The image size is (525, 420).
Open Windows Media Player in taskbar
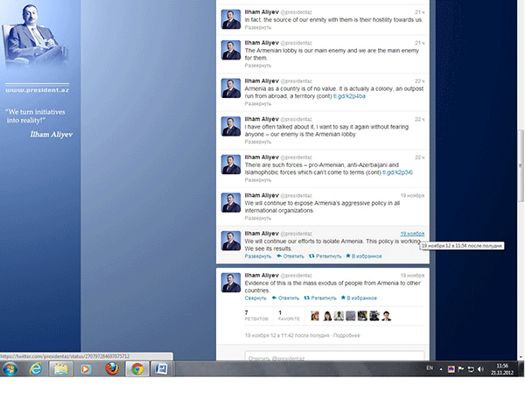click(x=86, y=368)
